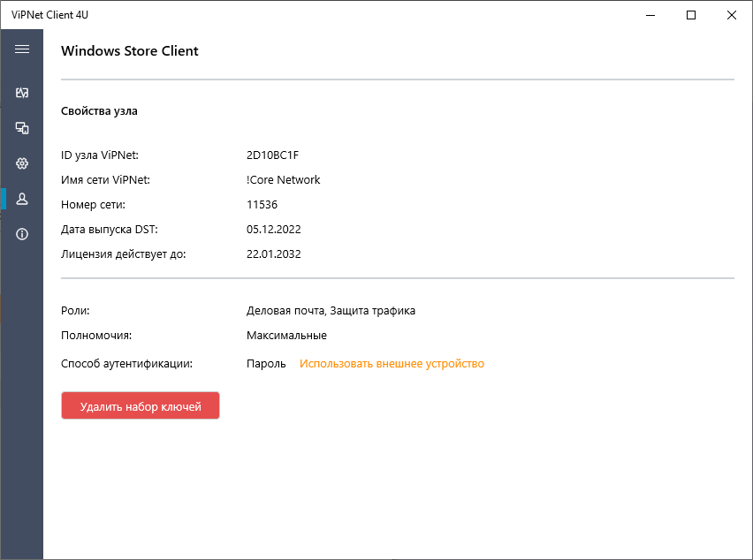Open the key sets sidebar icon

(x=22, y=93)
